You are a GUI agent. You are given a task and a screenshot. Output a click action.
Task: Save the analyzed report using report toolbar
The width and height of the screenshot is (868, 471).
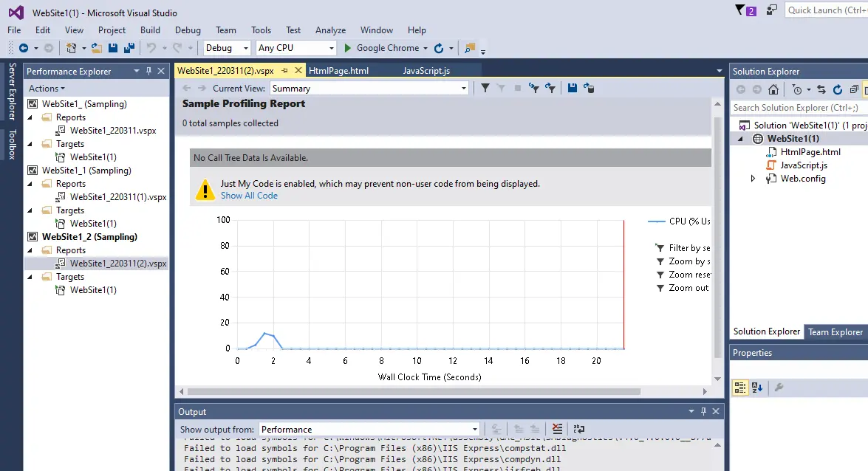coord(573,88)
